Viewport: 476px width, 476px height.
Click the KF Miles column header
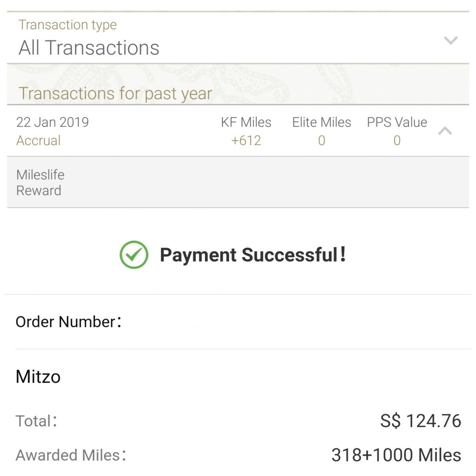click(246, 122)
